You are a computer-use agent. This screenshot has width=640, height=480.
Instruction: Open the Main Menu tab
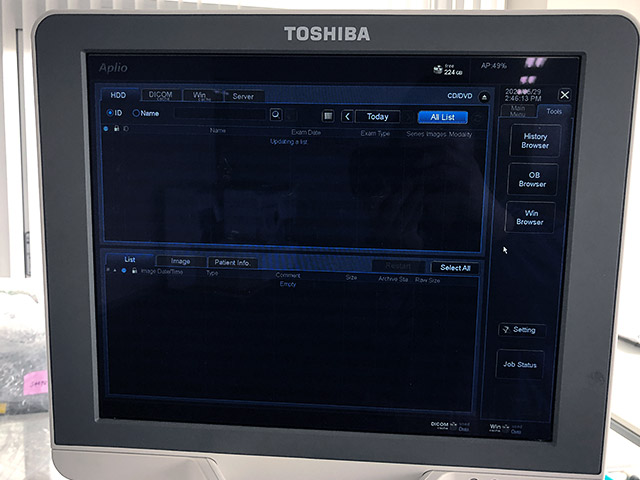point(518,111)
